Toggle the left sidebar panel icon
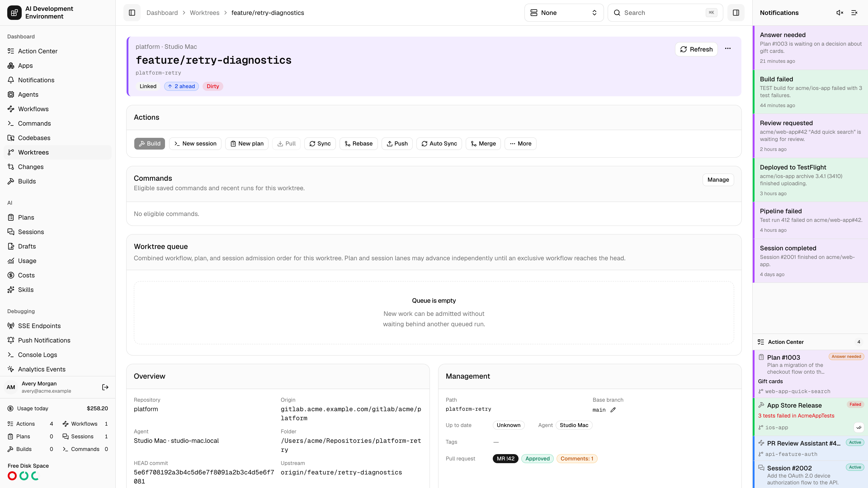Viewport: 868px width, 488px height. pyautogui.click(x=132, y=13)
